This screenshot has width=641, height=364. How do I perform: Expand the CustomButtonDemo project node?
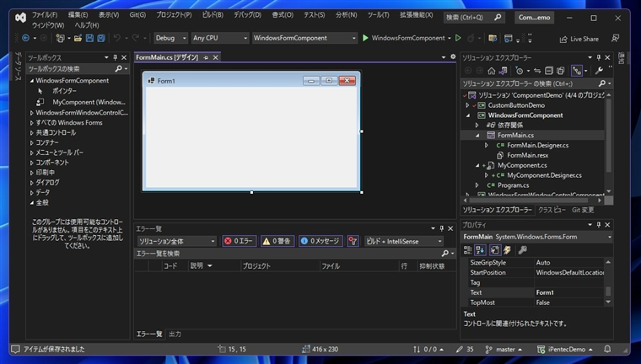pos(467,105)
